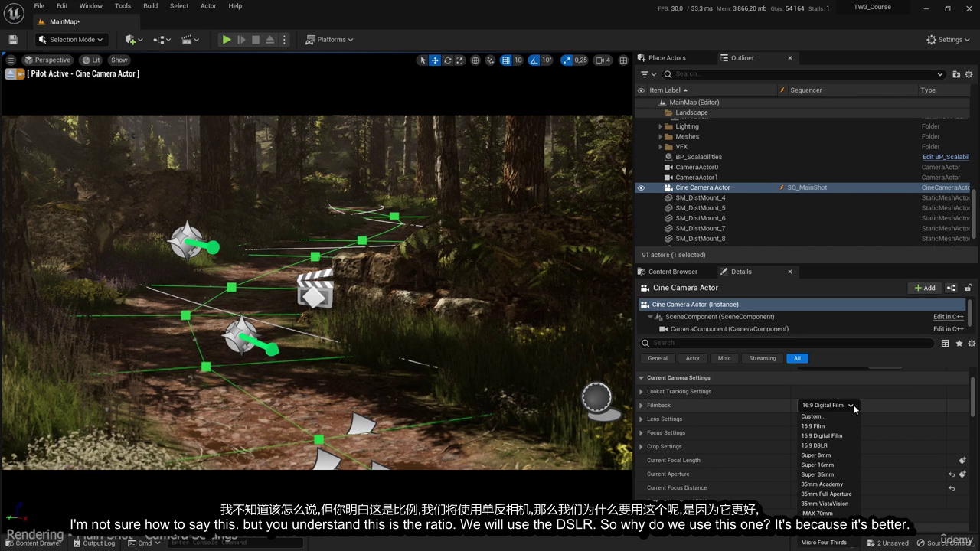980x551 pixels.
Task: Toggle surface snapping in viewport
Action: [490, 60]
